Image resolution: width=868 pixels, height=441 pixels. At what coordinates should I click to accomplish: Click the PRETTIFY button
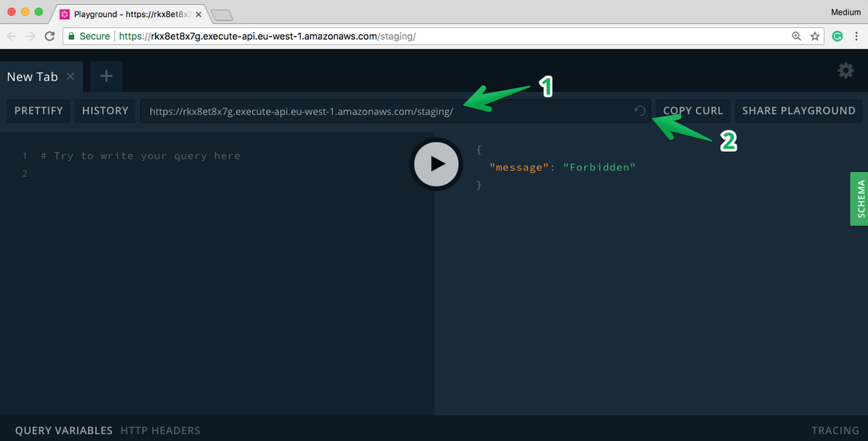pos(38,110)
